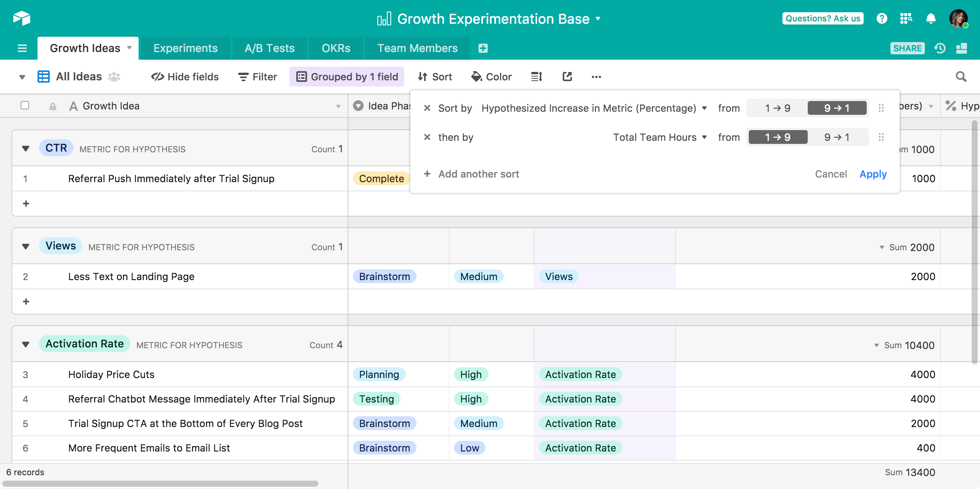Open the row height icon

click(x=536, y=77)
